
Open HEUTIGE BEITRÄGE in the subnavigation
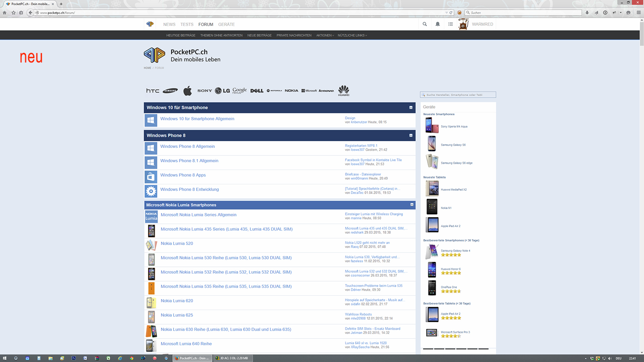point(181,36)
